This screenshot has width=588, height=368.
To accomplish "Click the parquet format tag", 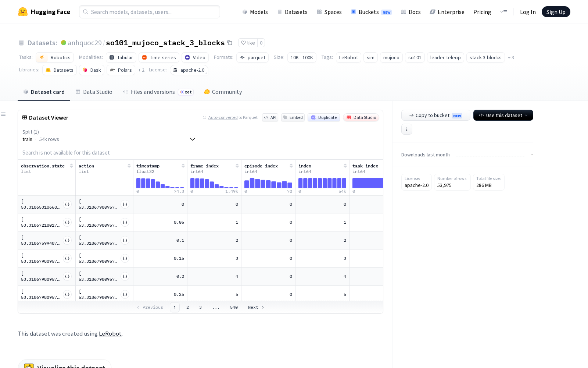I will [x=252, y=58].
